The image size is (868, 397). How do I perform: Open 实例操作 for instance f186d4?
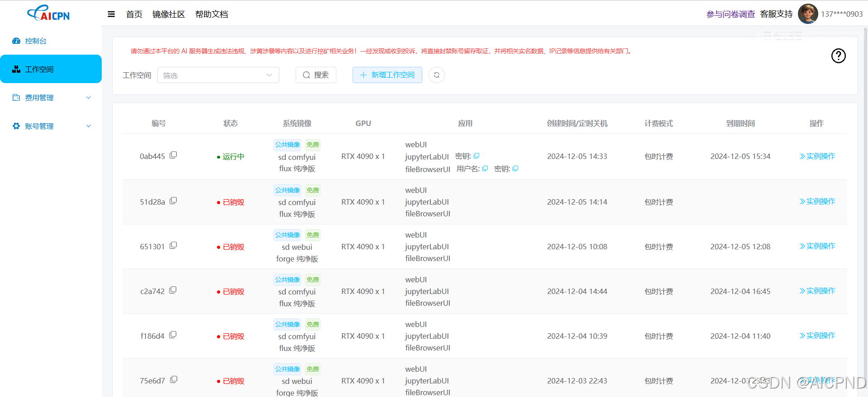tap(817, 336)
